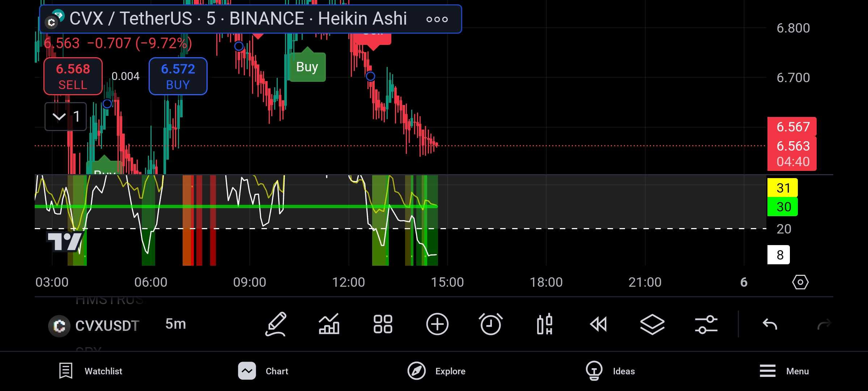Tap the 12:00 time axis label
The width and height of the screenshot is (868, 391).
tap(349, 282)
